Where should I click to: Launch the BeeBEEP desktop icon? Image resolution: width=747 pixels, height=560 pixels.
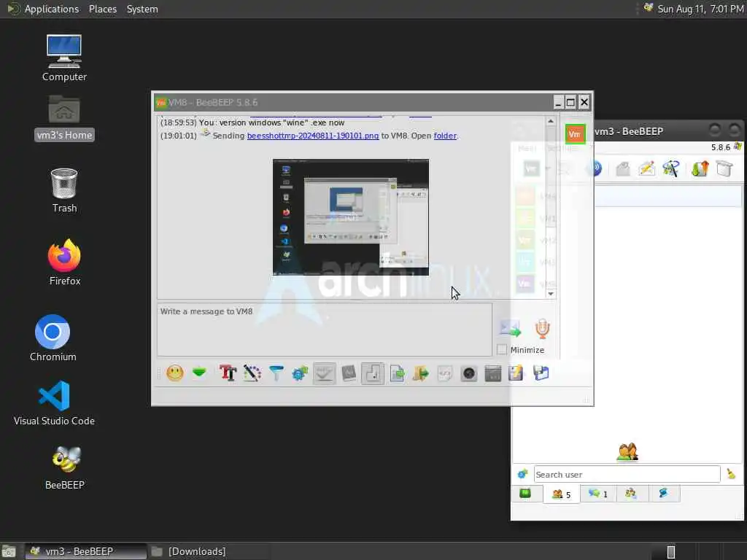pyautogui.click(x=65, y=467)
